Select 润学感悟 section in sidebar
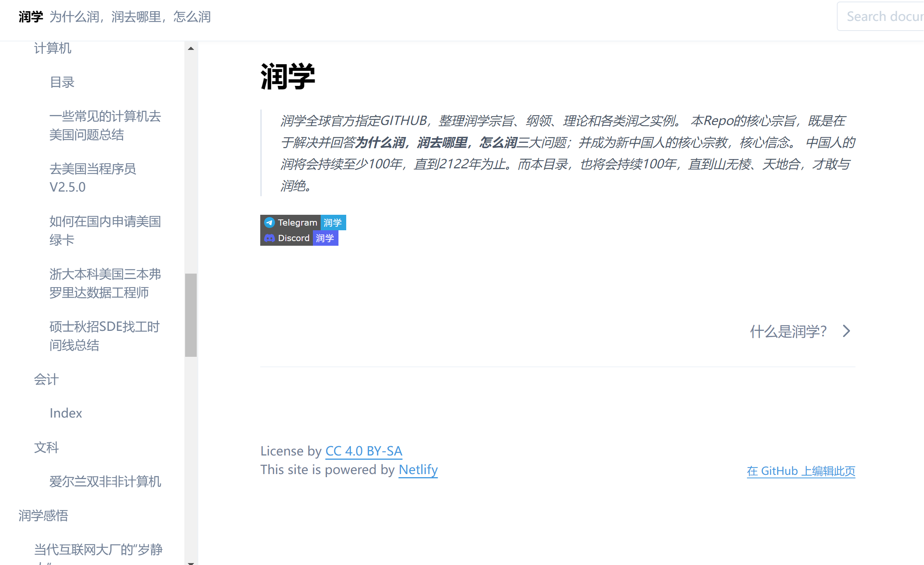924x565 pixels. tap(43, 516)
